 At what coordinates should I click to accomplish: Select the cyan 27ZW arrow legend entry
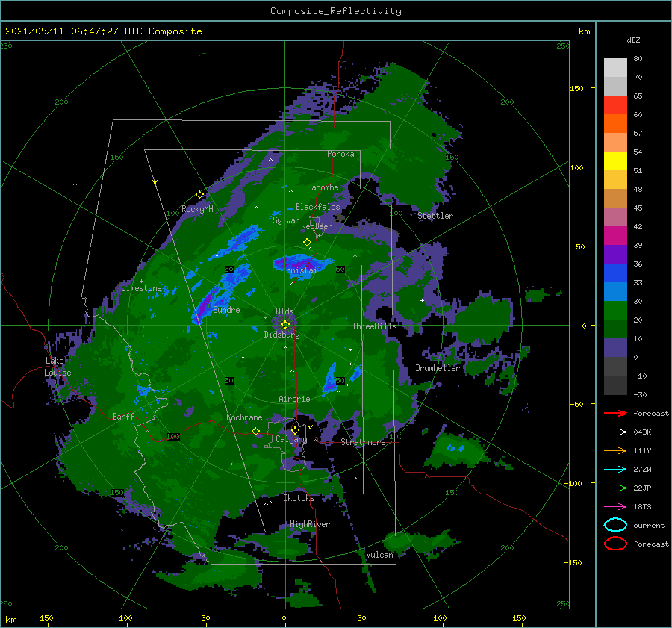615,470
